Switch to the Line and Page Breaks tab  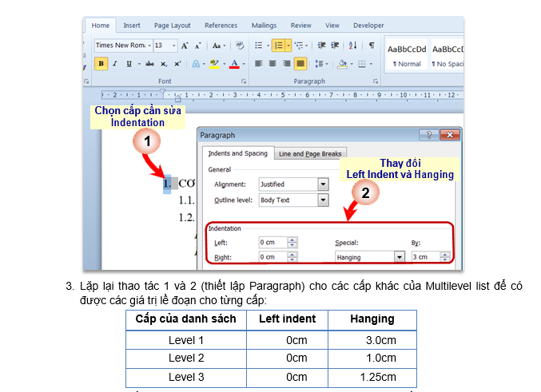pyautogui.click(x=310, y=153)
